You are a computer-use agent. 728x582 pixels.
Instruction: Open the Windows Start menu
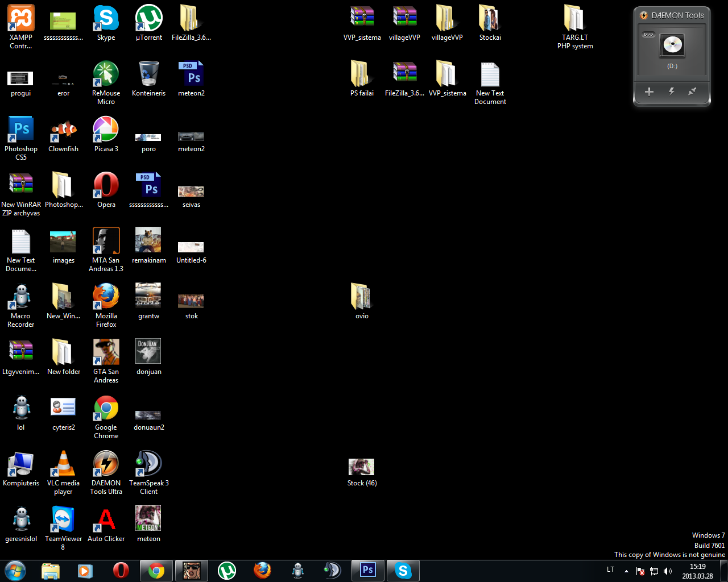coord(15,571)
